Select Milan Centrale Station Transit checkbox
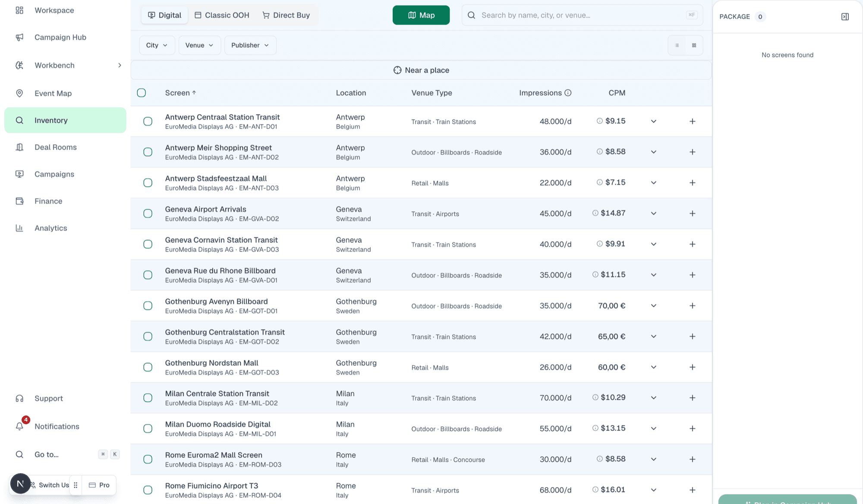The width and height of the screenshot is (863, 504). [148, 398]
